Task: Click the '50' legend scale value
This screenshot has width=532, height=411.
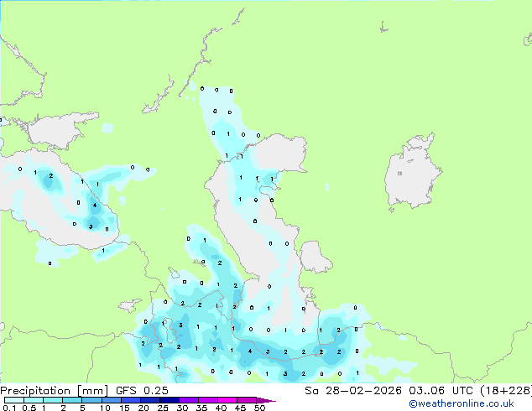Action: 260,408
